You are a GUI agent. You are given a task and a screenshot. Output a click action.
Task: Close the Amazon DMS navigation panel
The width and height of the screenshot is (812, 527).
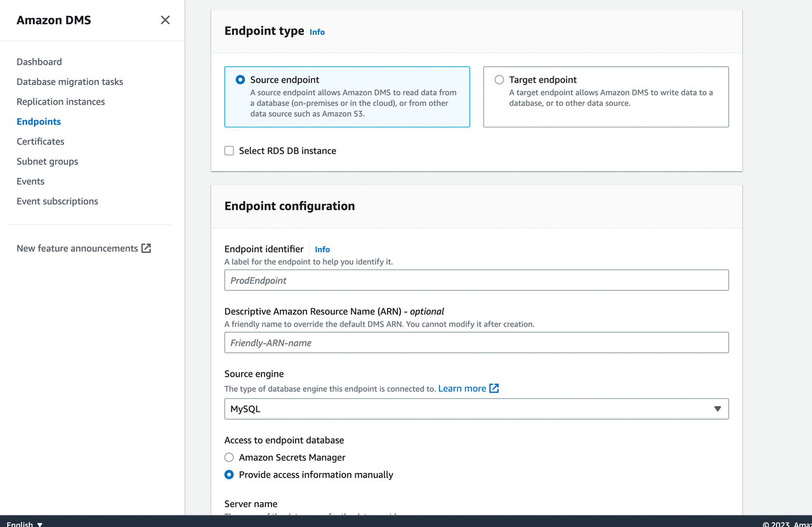pyautogui.click(x=165, y=20)
